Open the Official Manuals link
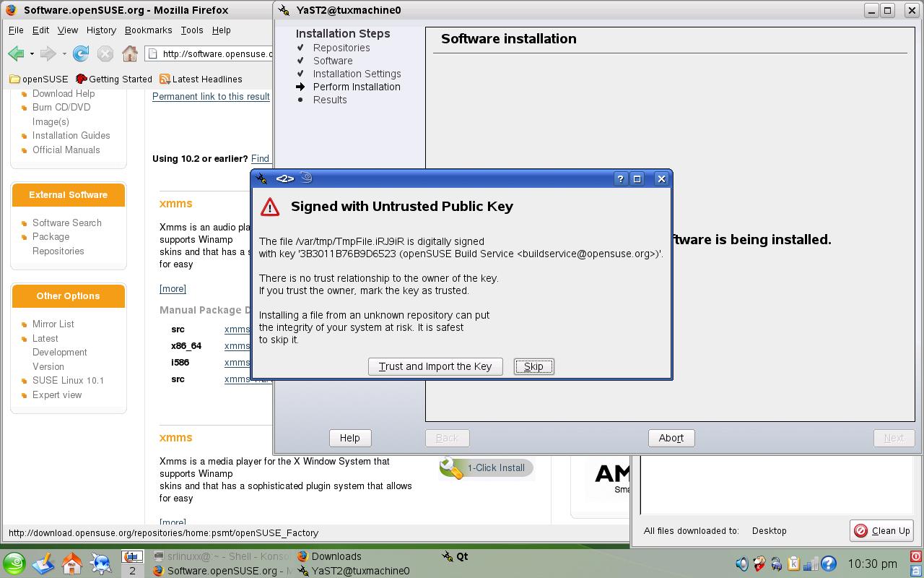Image resolution: width=924 pixels, height=578 pixels. point(66,150)
